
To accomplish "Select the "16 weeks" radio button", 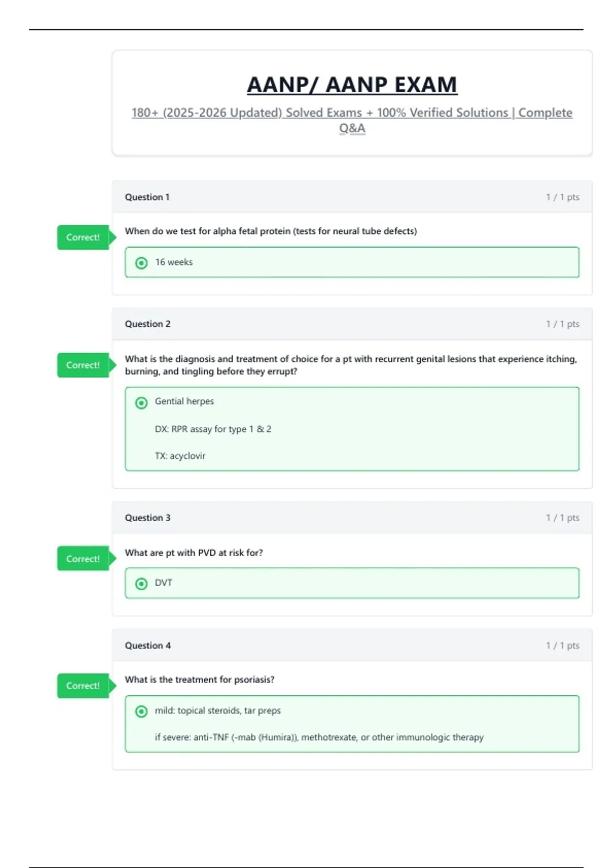I will (x=142, y=263).
